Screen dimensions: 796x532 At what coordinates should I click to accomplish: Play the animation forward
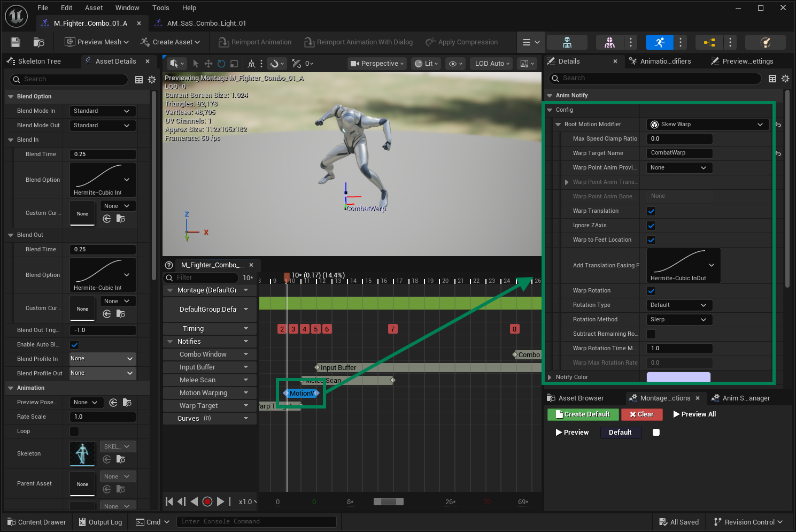click(220, 502)
